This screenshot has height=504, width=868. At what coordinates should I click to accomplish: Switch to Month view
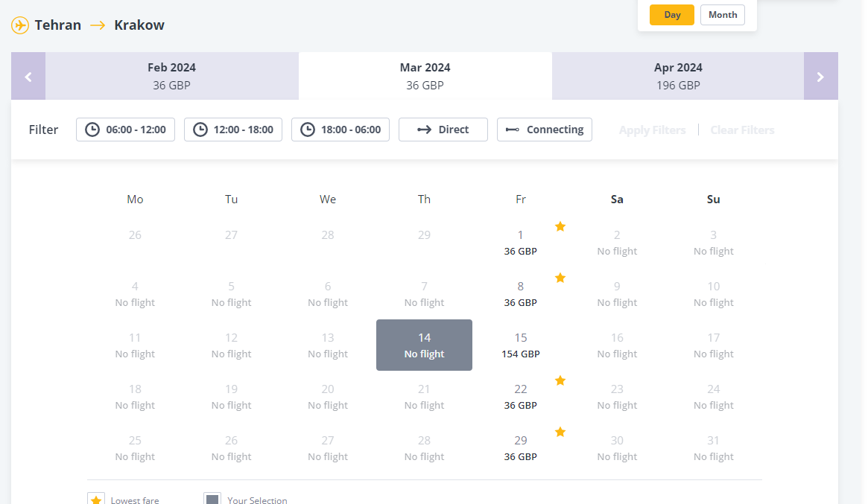click(723, 15)
